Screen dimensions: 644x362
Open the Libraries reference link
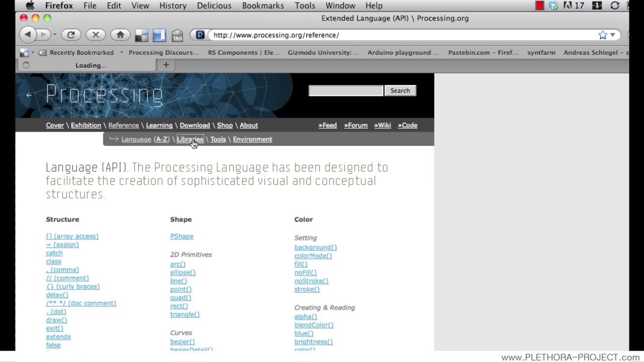coord(190,139)
